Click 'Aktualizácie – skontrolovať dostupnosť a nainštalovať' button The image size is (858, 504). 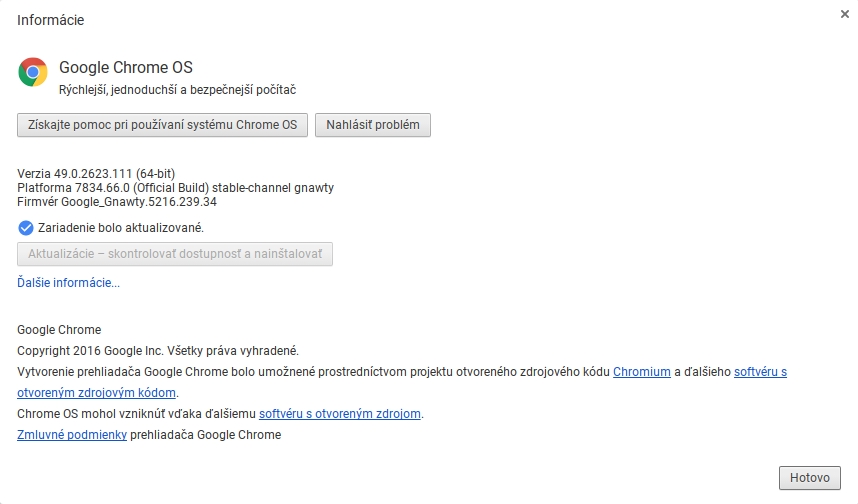pos(175,254)
